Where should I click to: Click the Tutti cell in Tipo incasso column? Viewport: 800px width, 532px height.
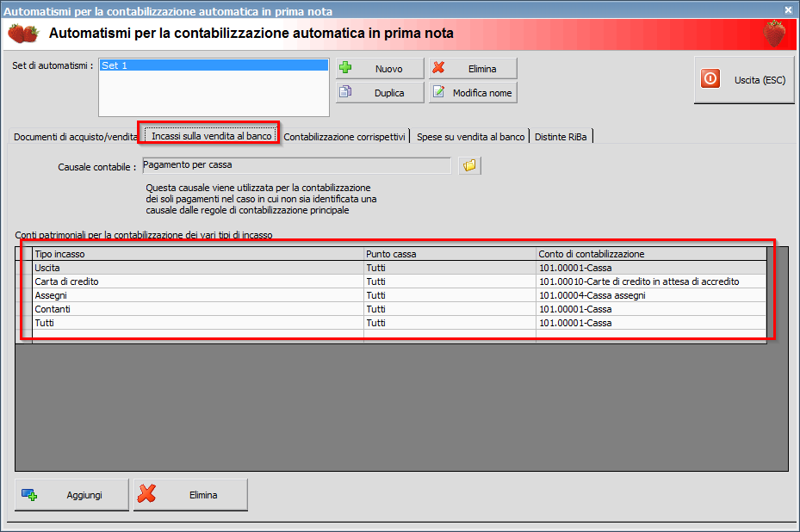(x=198, y=323)
